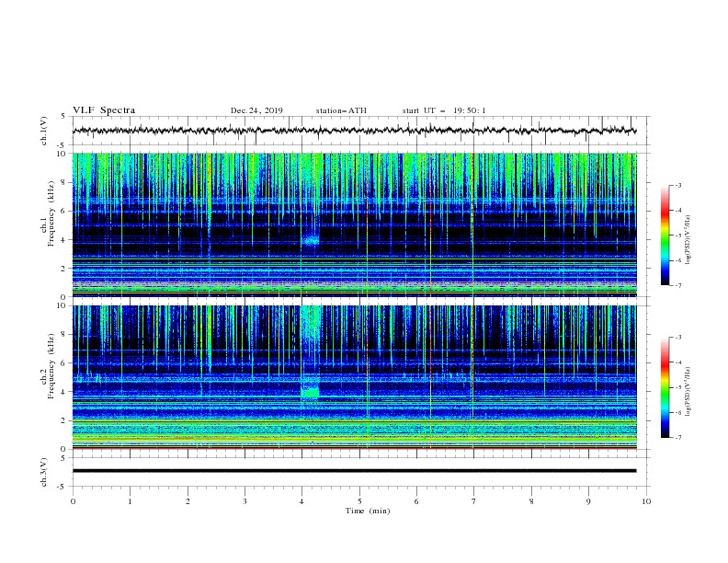Click the ch.1 black waveform trace
The image size is (728, 563).
[x=355, y=131]
